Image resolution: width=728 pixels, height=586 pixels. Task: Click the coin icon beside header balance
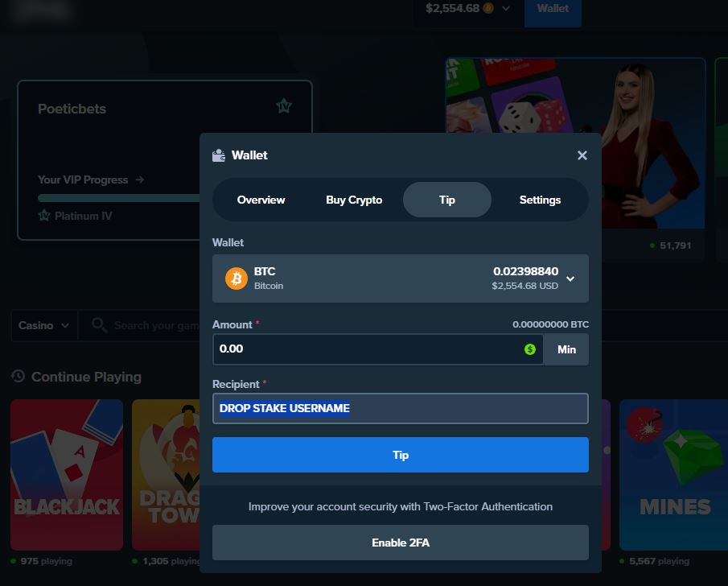[x=488, y=8]
